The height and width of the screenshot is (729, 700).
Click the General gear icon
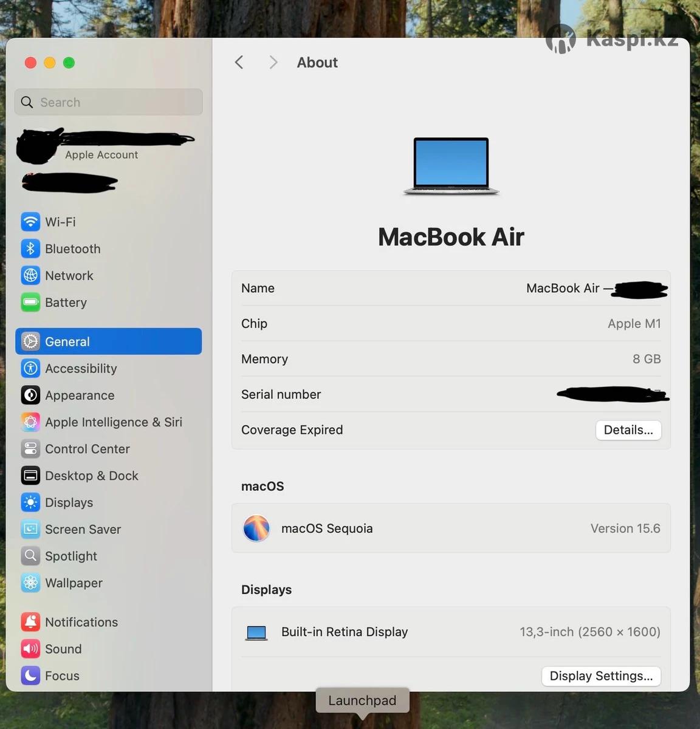pyautogui.click(x=30, y=341)
